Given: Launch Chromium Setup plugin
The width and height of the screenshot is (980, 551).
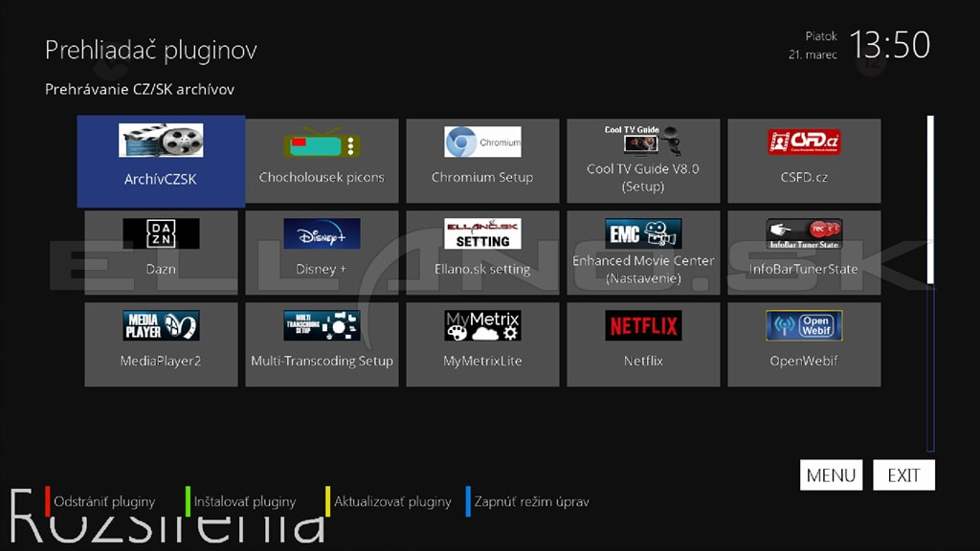Looking at the screenshot, I should [x=482, y=161].
